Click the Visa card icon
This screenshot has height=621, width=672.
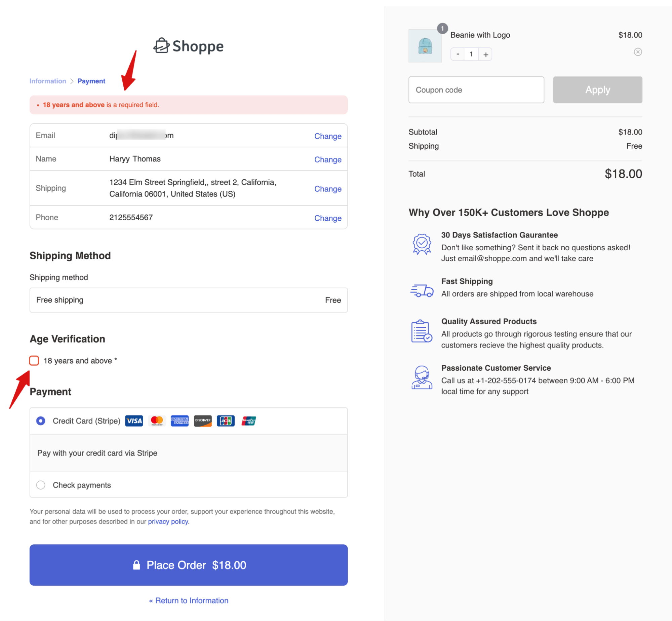point(134,421)
